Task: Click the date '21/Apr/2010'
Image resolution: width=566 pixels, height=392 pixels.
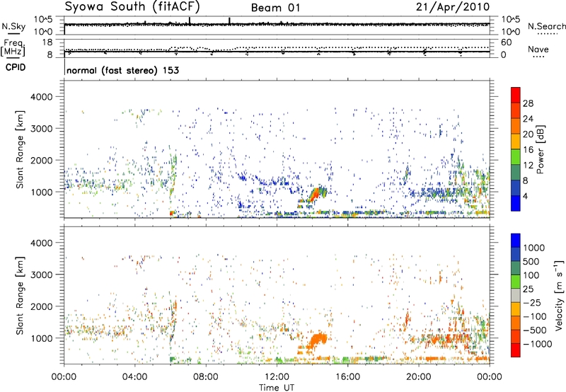Action: [453, 7]
